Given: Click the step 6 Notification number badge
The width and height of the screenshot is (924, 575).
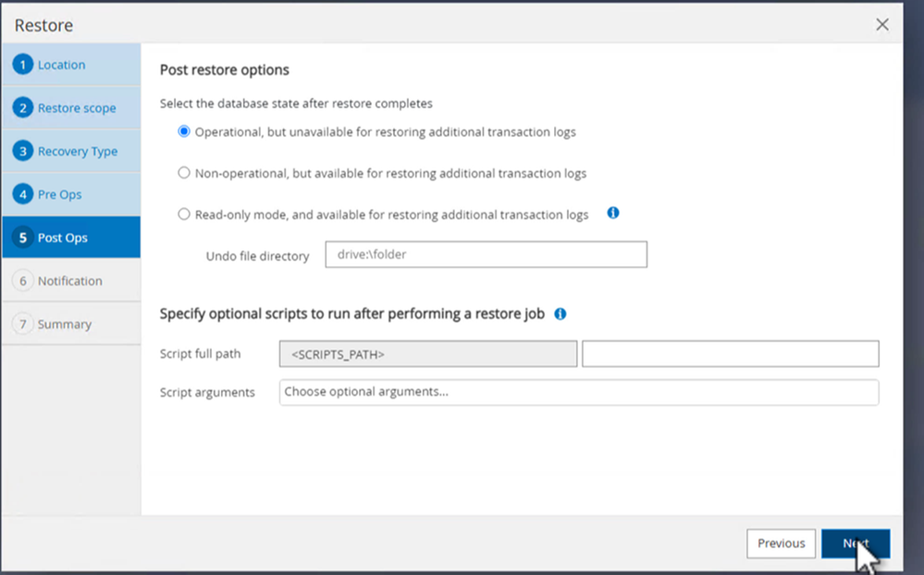Looking at the screenshot, I should (25, 281).
